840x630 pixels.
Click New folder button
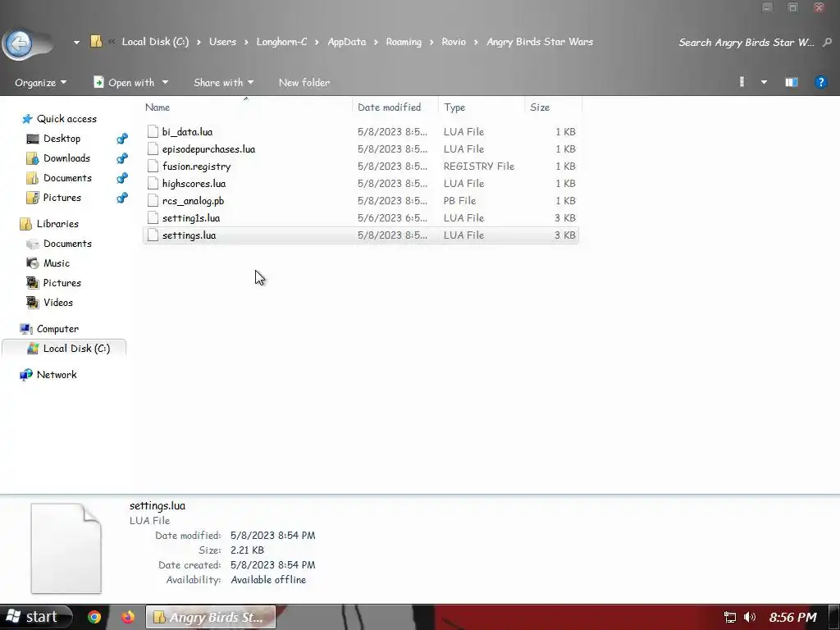click(304, 83)
